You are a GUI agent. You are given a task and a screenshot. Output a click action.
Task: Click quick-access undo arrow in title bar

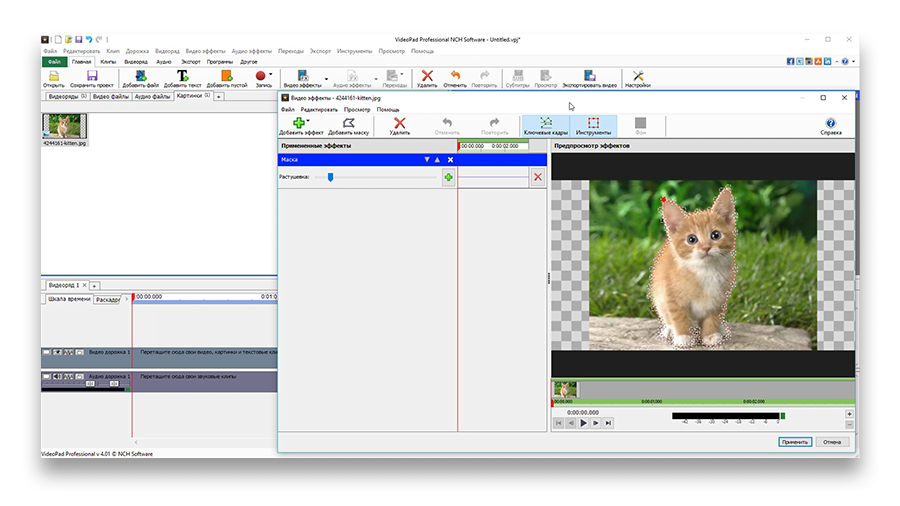[x=89, y=40]
